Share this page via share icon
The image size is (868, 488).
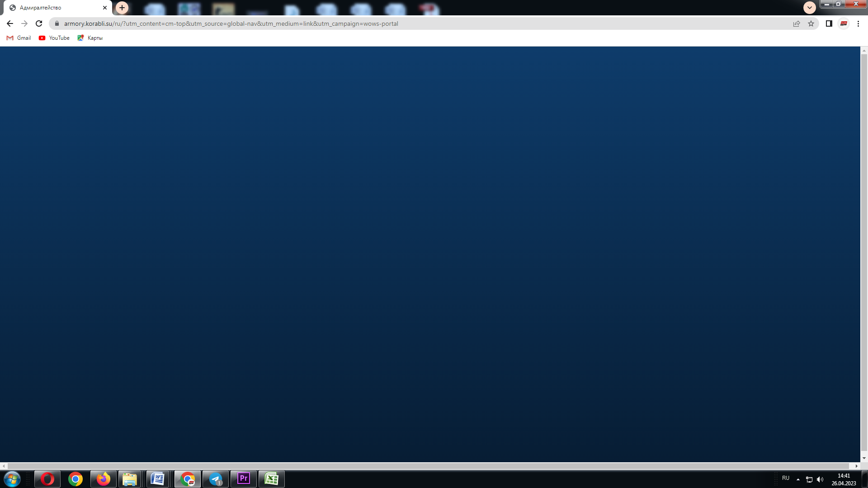(x=797, y=23)
